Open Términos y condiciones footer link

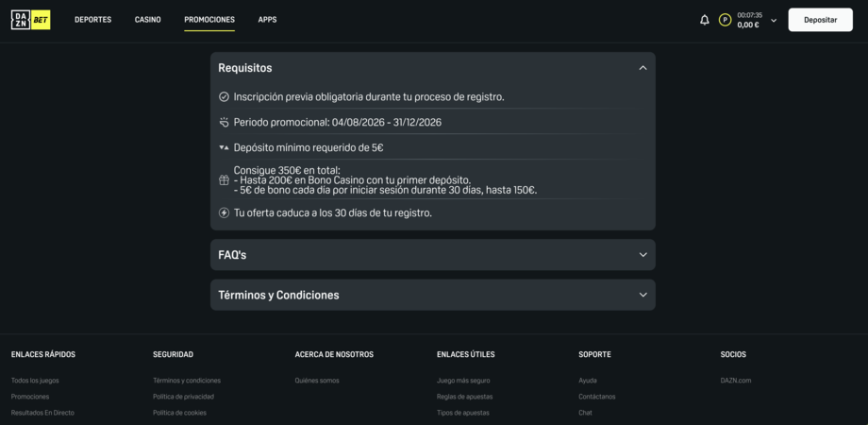tap(187, 381)
